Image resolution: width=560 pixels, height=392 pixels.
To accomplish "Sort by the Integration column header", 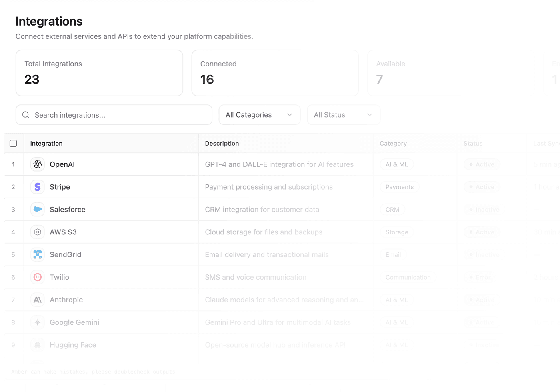I will point(46,143).
